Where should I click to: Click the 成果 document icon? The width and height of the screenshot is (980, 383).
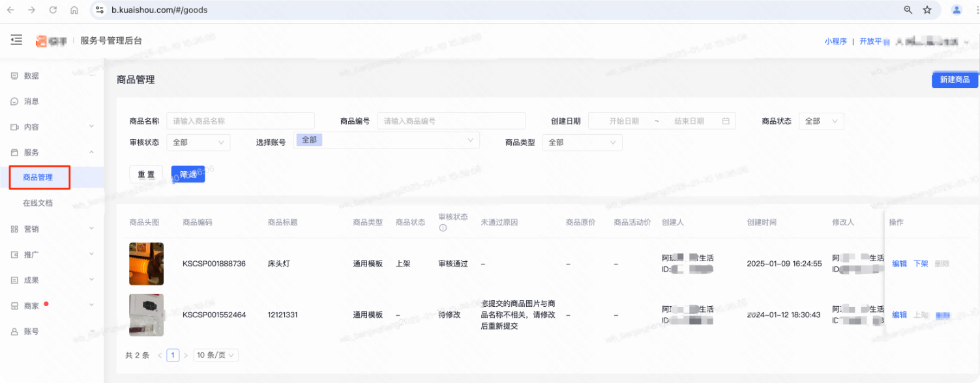tap(14, 279)
